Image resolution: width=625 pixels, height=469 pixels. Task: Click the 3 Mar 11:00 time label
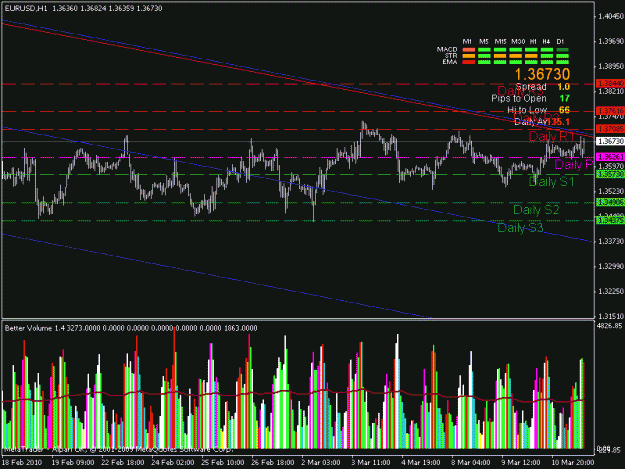point(371,463)
